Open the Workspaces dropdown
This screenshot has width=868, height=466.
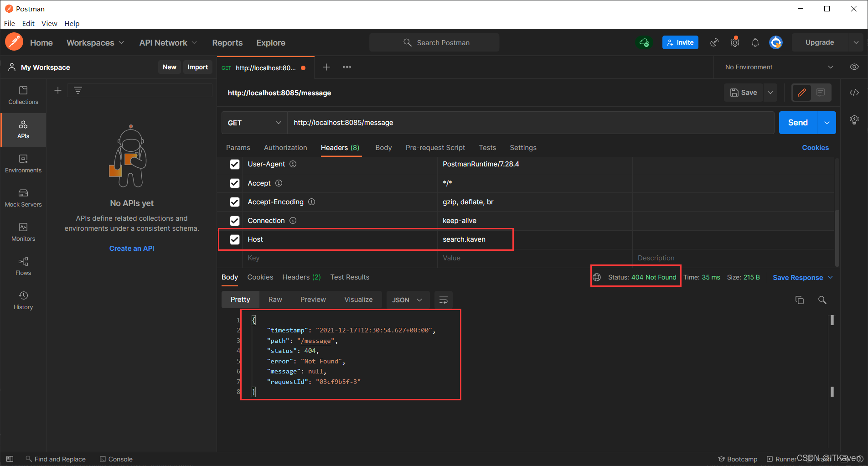pos(95,42)
